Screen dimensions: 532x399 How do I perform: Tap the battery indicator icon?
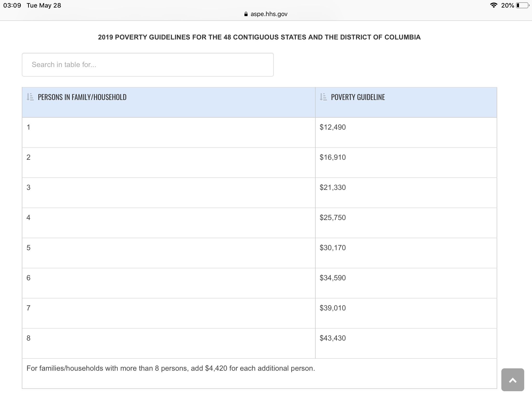coord(522,5)
